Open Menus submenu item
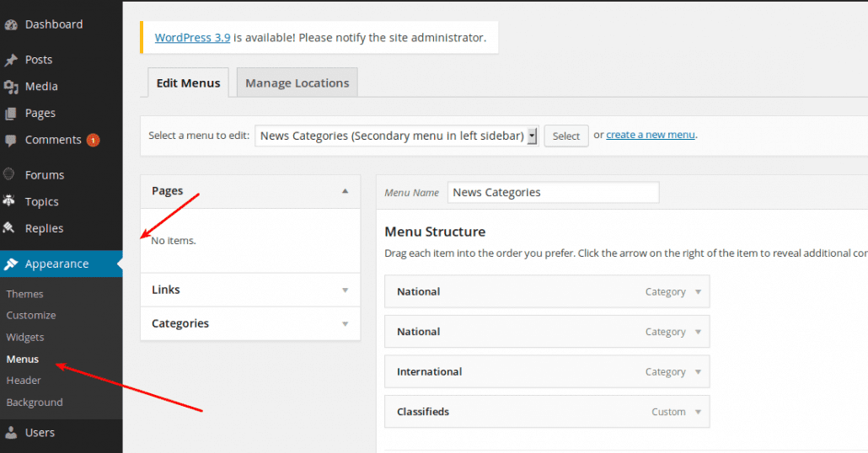 23,359
